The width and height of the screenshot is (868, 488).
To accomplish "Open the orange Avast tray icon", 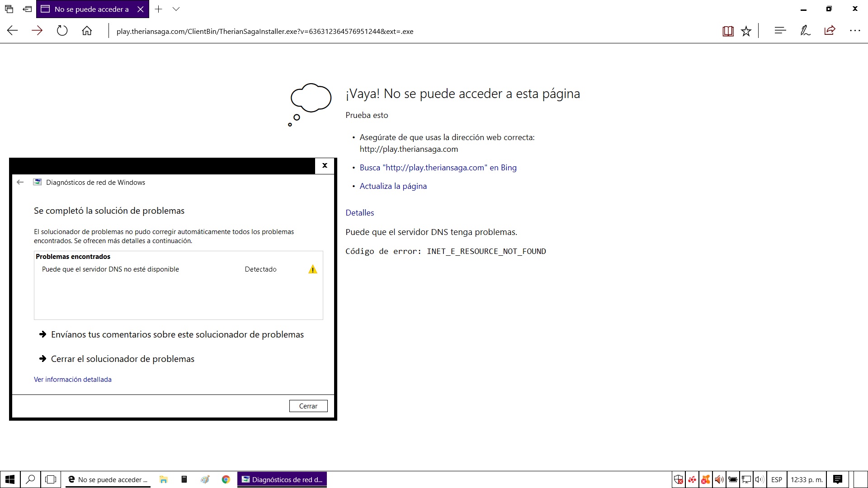I will click(x=705, y=479).
